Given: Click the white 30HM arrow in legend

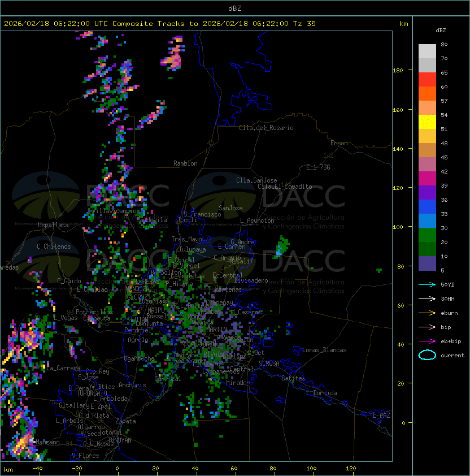Looking at the screenshot, I should pos(427,299).
